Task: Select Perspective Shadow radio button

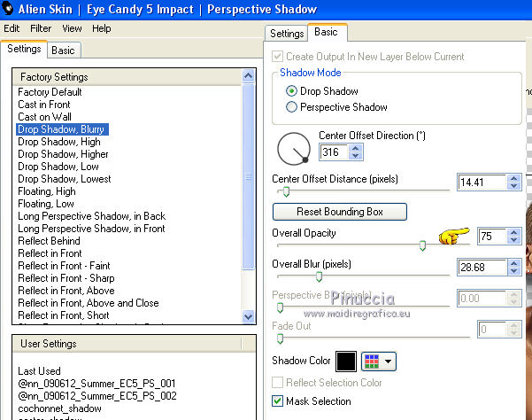Action: click(291, 107)
